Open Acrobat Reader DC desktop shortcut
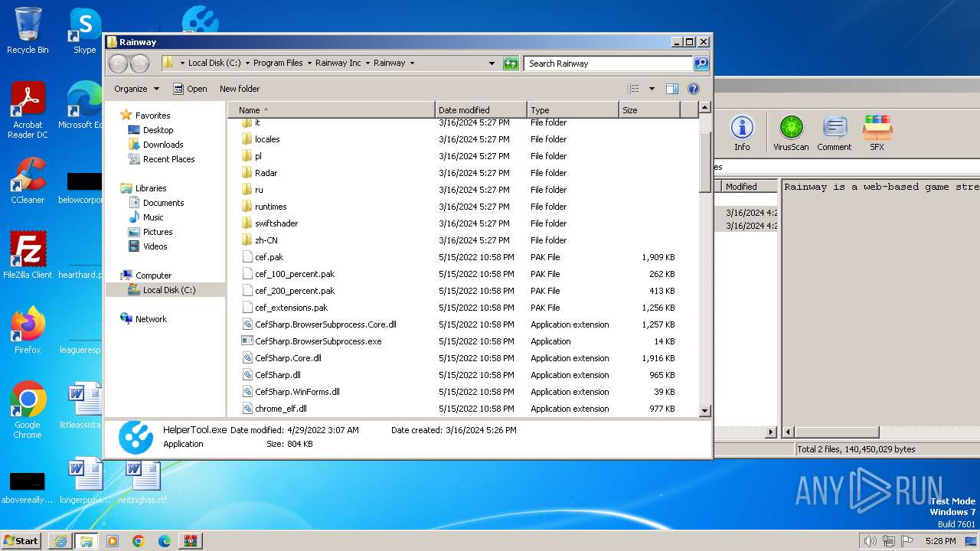Screen dimensions: 980x551 pyautogui.click(x=28, y=109)
